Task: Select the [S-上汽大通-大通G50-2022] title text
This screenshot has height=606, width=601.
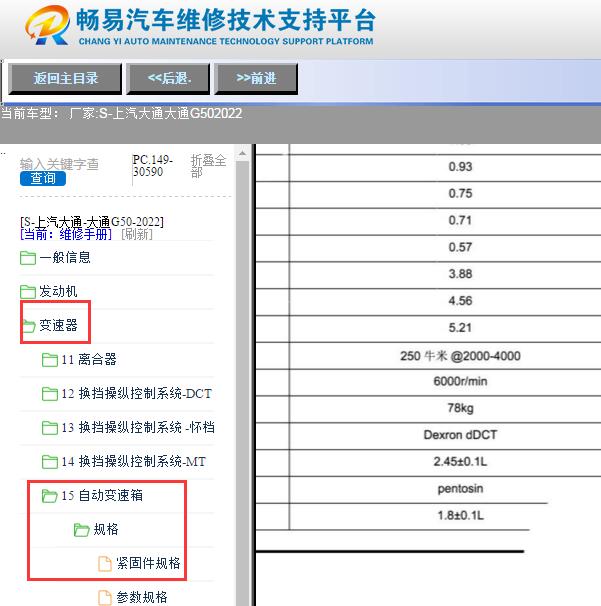Action: tap(92, 222)
